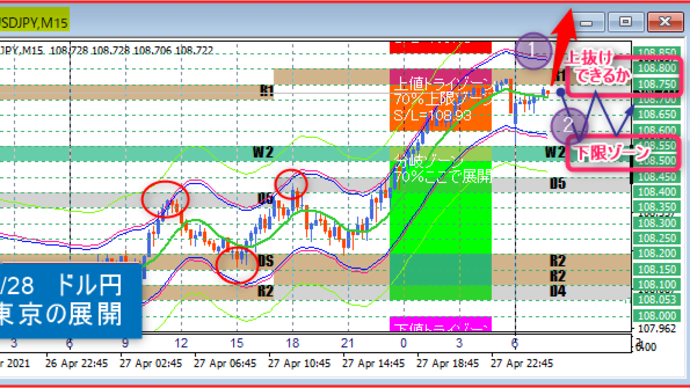Select the pink 上抜けできるか callout
Screen dimensions: 690x388
coord(623,74)
